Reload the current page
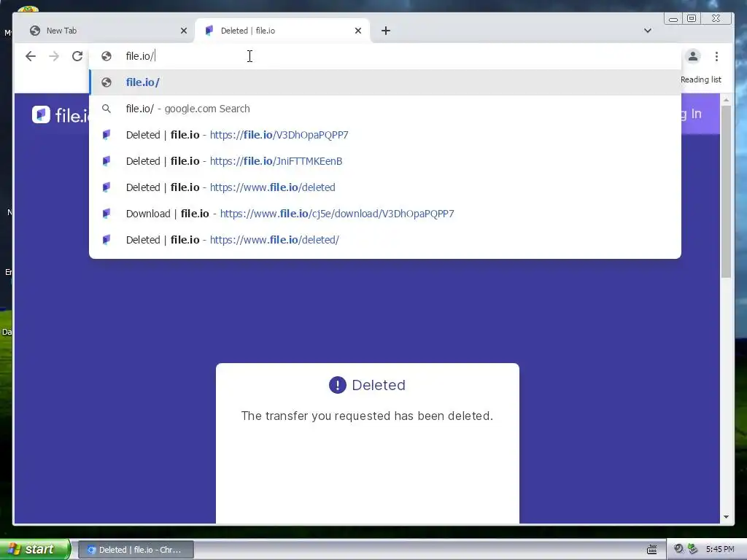The width and height of the screenshot is (747, 560). pyautogui.click(x=77, y=56)
